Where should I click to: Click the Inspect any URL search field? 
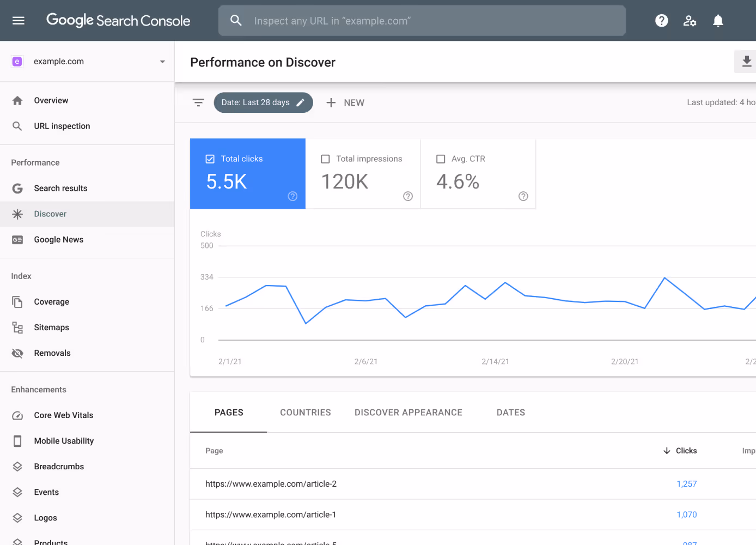pyautogui.click(x=422, y=21)
